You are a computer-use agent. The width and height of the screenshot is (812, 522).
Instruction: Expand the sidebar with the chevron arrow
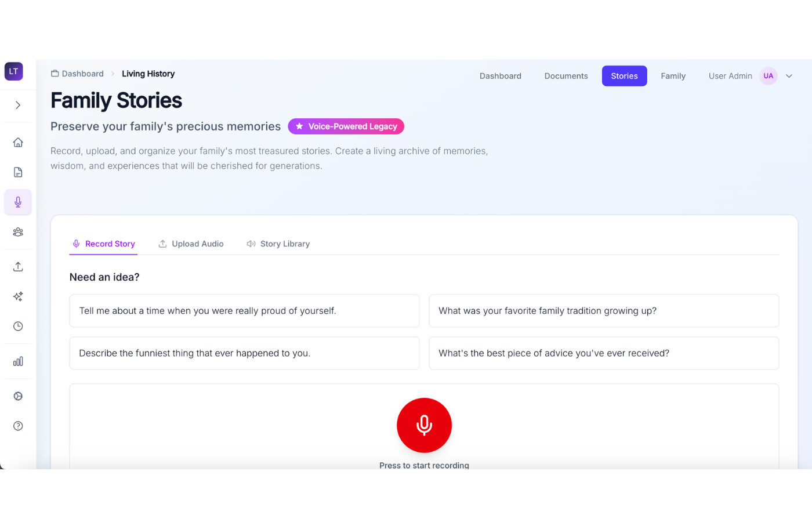18,105
